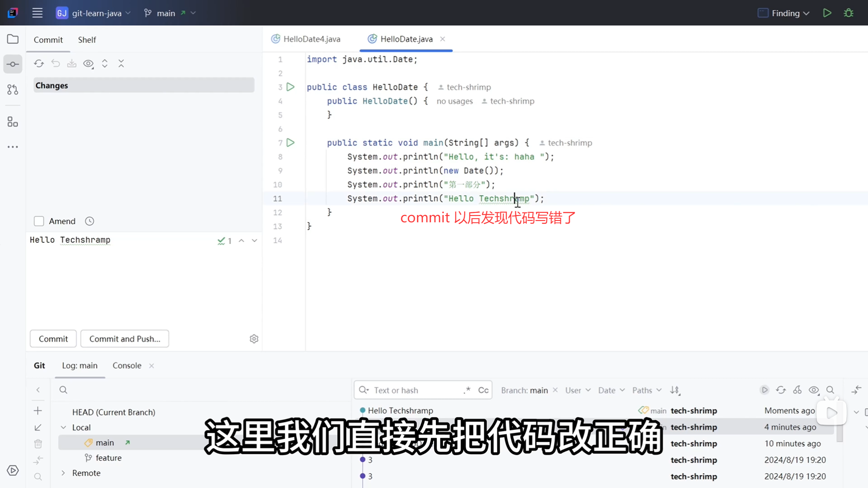Click the Commit button
This screenshot has width=868, height=488.
click(53, 339)
